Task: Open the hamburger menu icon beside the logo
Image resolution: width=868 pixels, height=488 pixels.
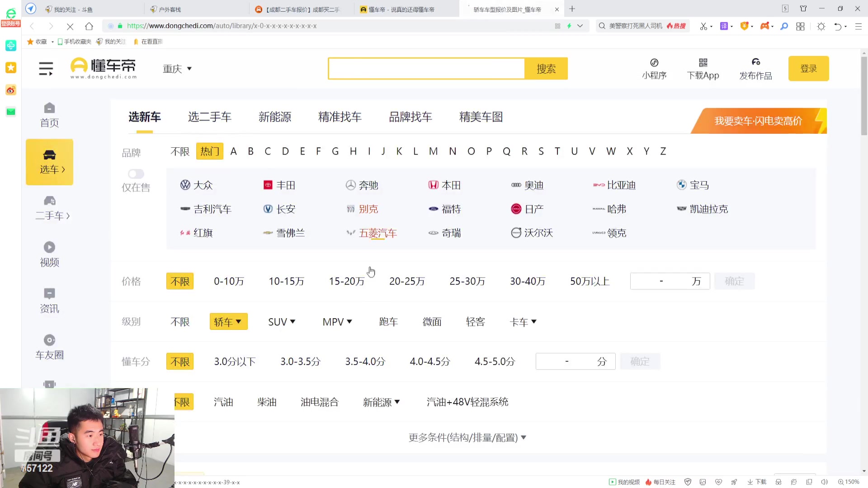Action: pyautogui.click(x=46, y=69)
